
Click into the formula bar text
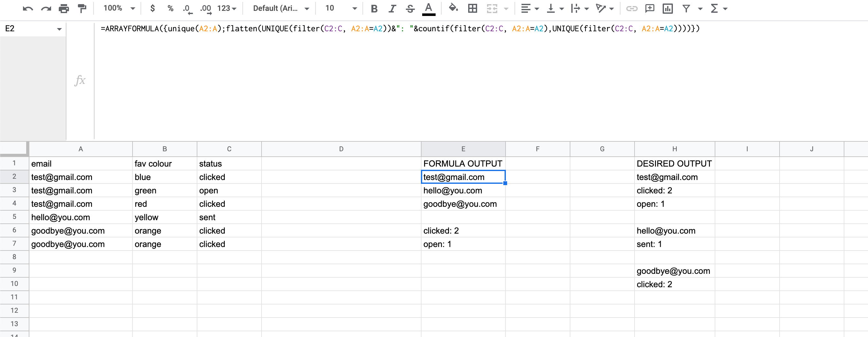(x=400, y=29)
